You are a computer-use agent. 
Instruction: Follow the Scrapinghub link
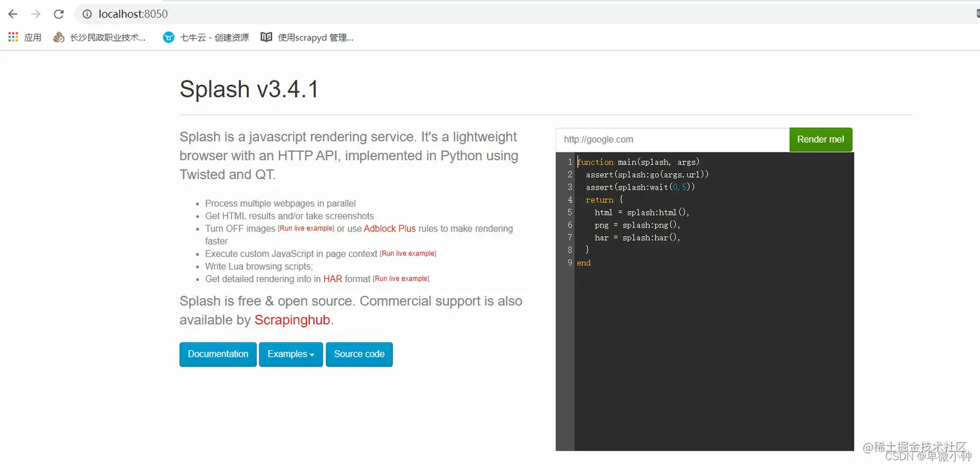tap(292, 320)
